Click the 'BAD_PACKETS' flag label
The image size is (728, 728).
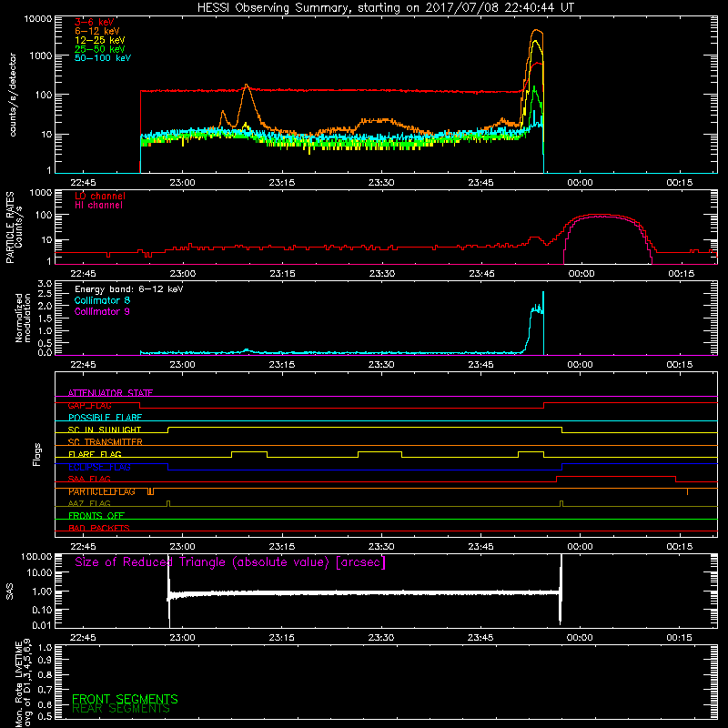click(99, 529)
